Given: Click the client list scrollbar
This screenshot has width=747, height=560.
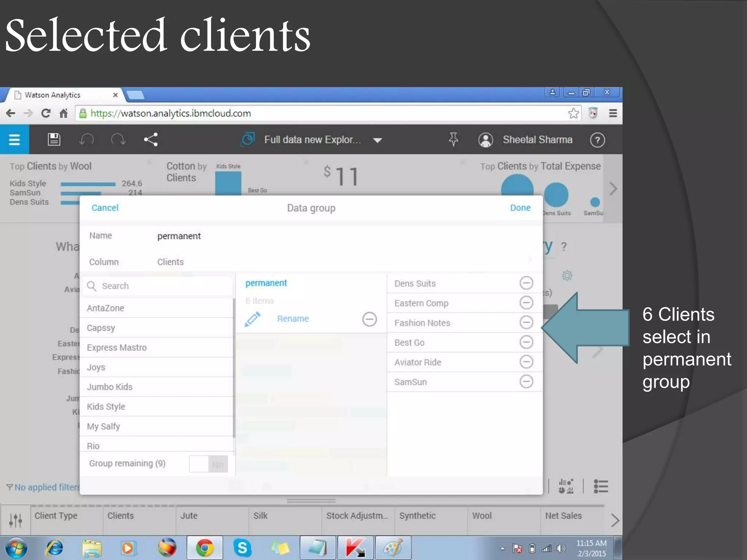Looking at the screenshot, I should pos(234,367).
